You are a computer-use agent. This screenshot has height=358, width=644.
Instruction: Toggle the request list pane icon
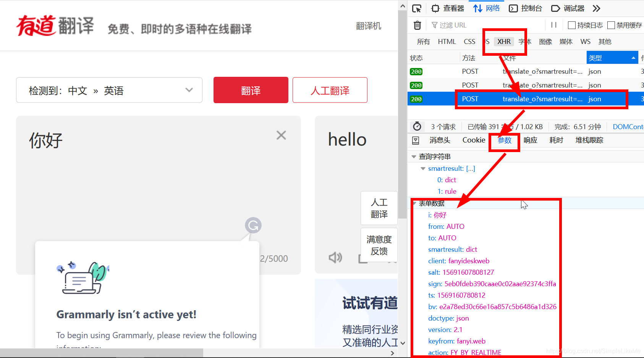416,140
